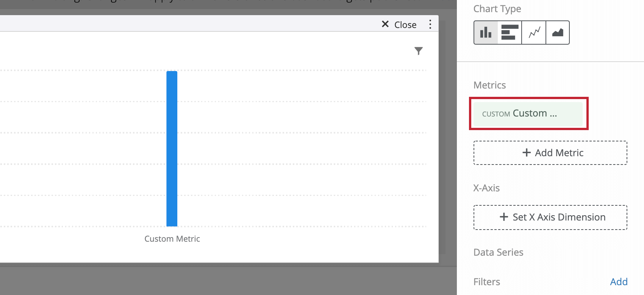
Task: Click the Data Series section heading
Action: click(498, 252)
